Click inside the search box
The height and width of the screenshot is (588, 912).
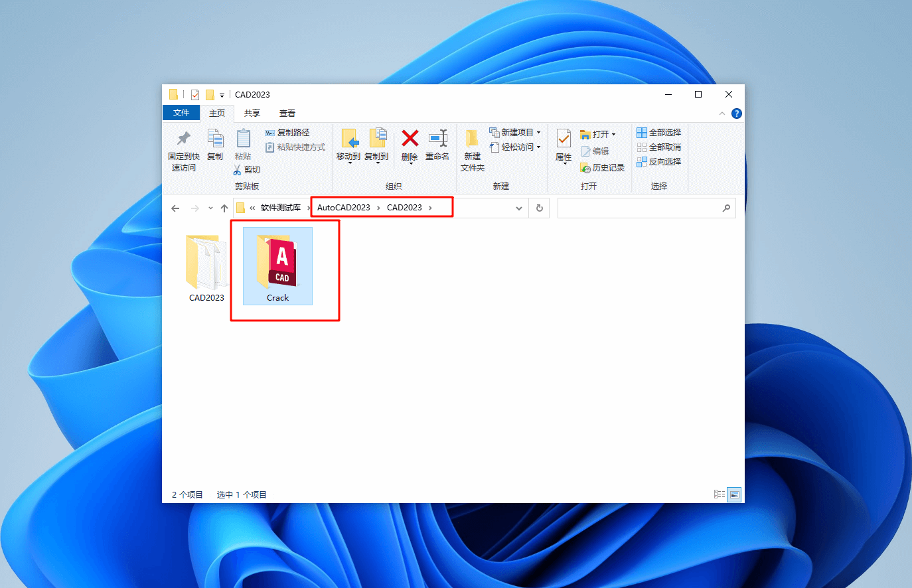tap(644, 208)
